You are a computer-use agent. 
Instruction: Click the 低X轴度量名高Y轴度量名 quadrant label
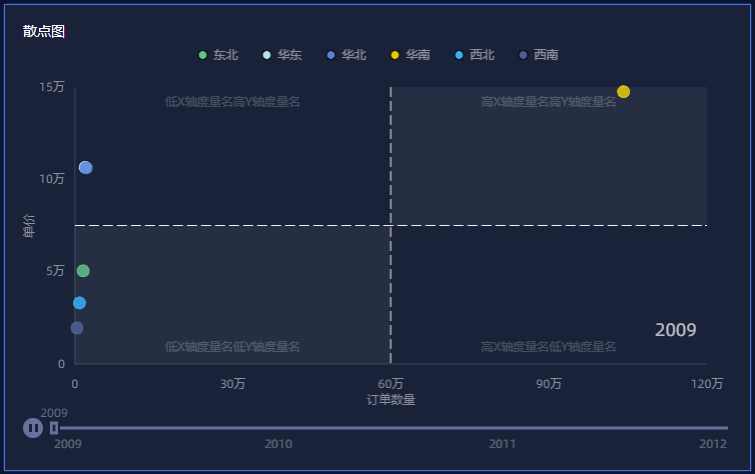[x=232, y=102]
